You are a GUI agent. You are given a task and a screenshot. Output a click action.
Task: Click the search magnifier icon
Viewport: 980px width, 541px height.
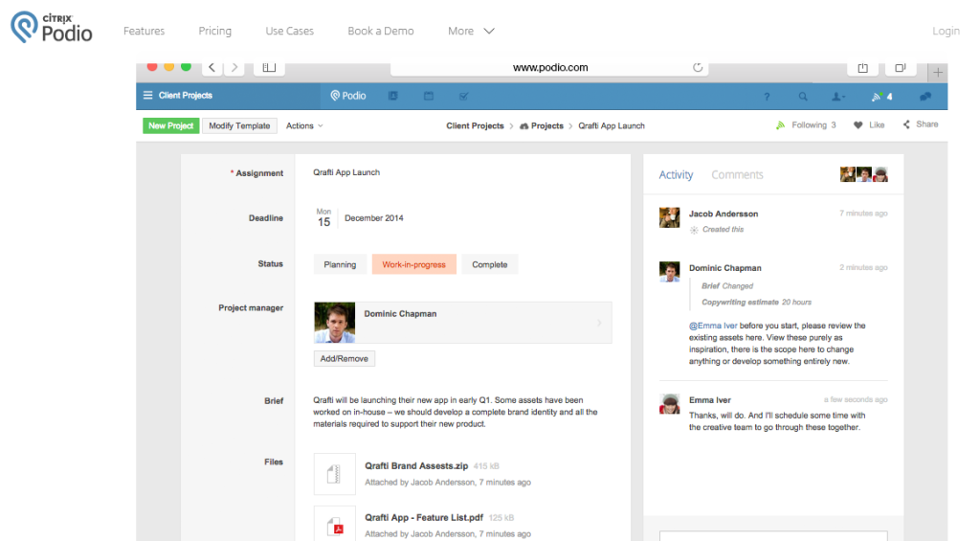(803, 97)
